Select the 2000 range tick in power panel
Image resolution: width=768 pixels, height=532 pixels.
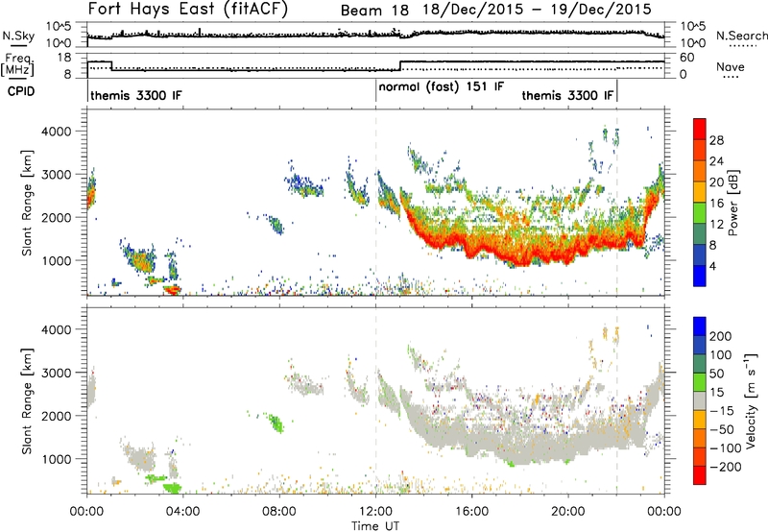(57, 217)
